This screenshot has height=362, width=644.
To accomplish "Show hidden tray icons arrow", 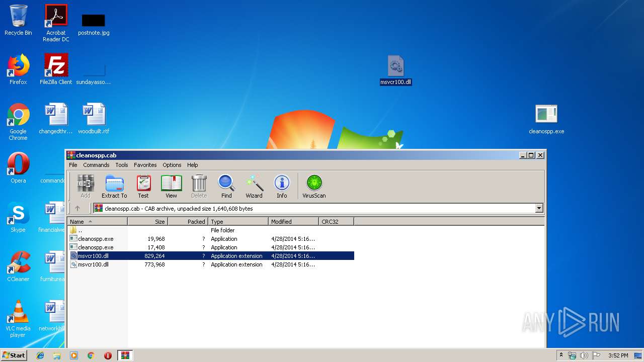I will [561, 355].
